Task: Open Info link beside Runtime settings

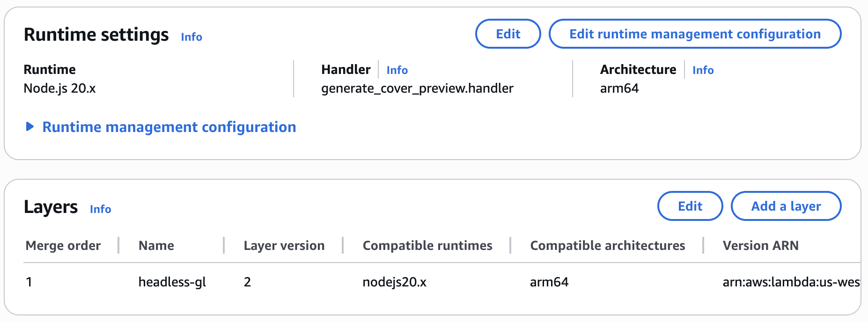Action: click(191, 37)
